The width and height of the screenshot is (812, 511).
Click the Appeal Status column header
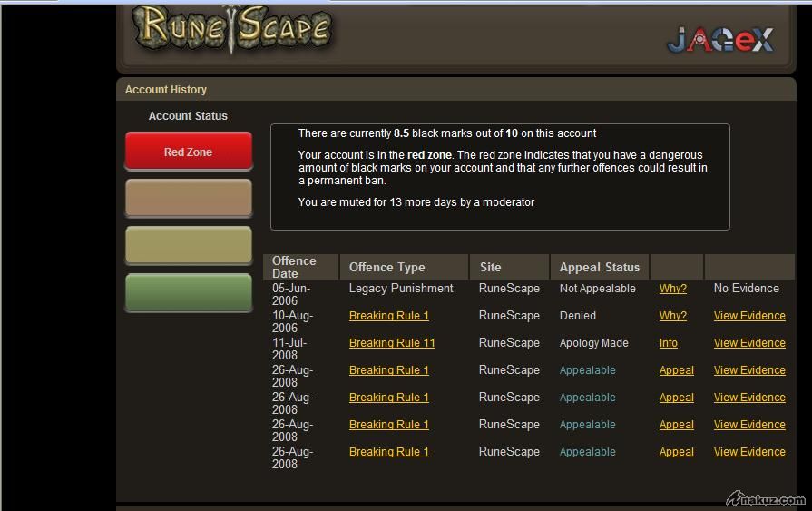600,267
